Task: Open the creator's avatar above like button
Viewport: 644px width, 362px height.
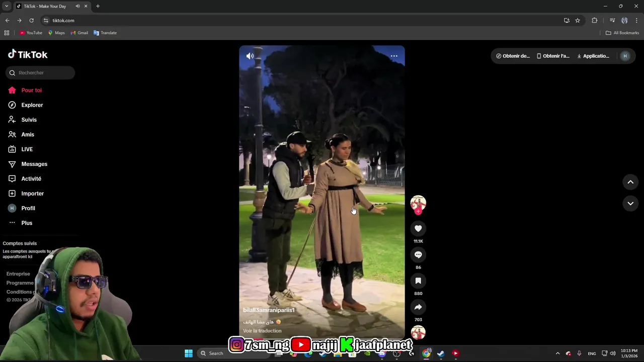Action: point(418,203)
